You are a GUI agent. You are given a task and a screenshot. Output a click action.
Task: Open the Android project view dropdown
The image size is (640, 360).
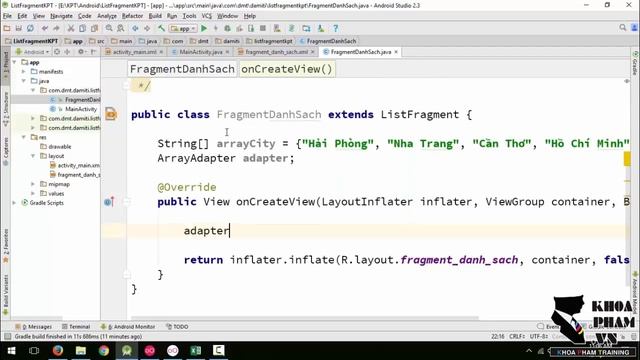pos(32,52)
